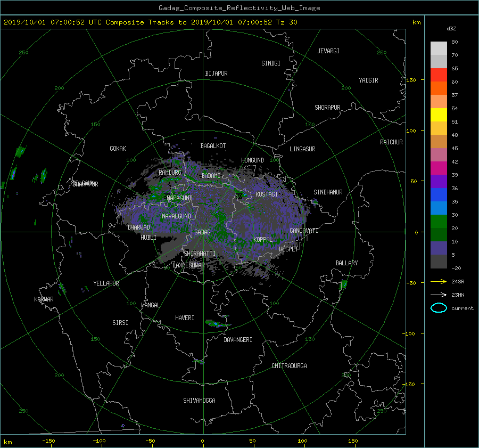This screenshot has height=448, width=479.
Task: Click the RAMDURG city label
Action: pos(170,173)
